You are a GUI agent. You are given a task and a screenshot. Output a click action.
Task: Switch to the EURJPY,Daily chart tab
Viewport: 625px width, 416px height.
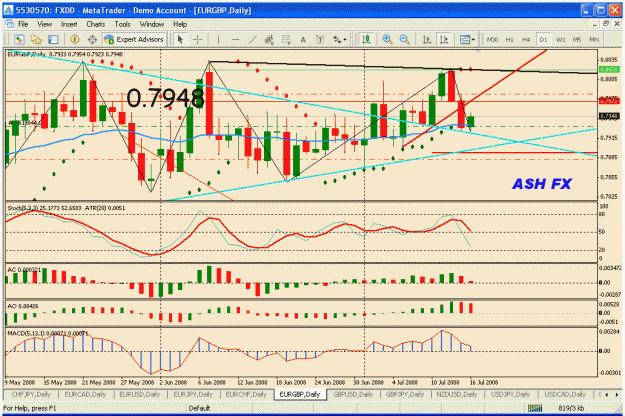pos(193,394)
